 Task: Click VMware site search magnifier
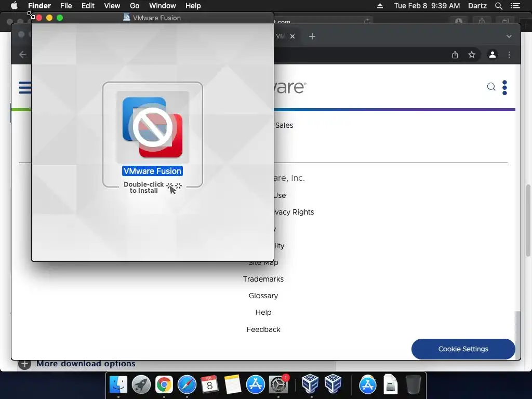[491, 87]
